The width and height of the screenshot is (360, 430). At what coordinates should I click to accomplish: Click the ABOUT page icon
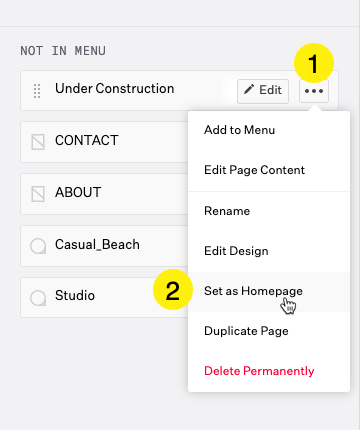coord(38,194)
